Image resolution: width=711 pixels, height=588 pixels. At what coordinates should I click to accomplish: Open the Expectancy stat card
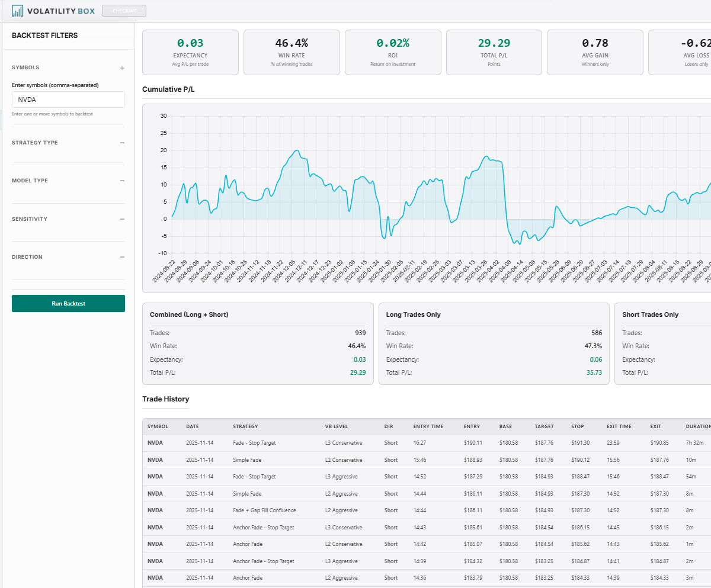click(190, 53)
